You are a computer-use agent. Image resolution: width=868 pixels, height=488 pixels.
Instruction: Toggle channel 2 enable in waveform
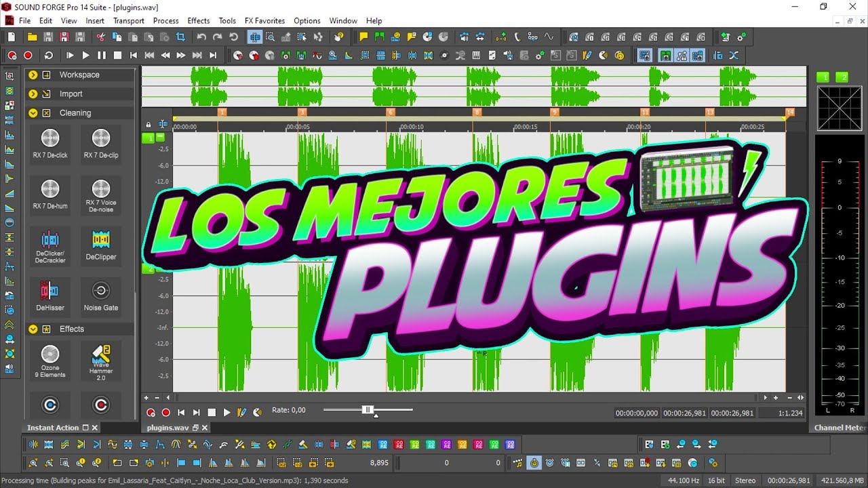[148, 269]
